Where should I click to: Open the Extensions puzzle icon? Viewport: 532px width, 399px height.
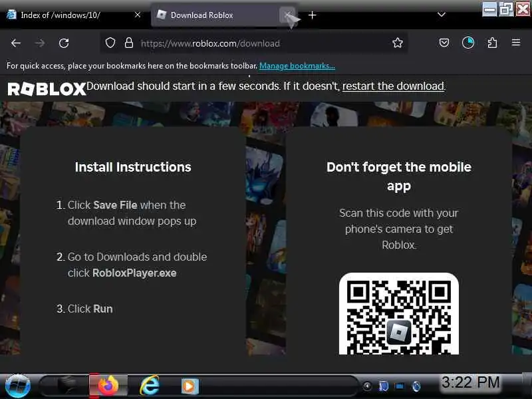(x=492, y=43)
